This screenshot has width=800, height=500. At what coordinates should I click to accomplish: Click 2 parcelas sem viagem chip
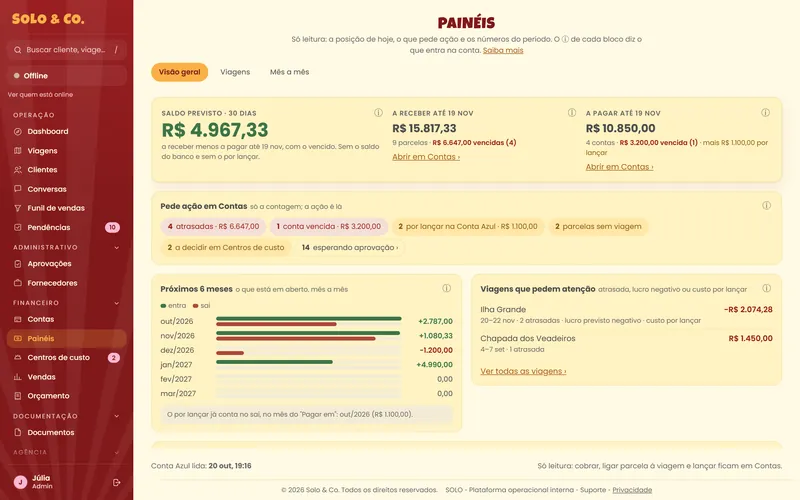(x=598, y=227)
